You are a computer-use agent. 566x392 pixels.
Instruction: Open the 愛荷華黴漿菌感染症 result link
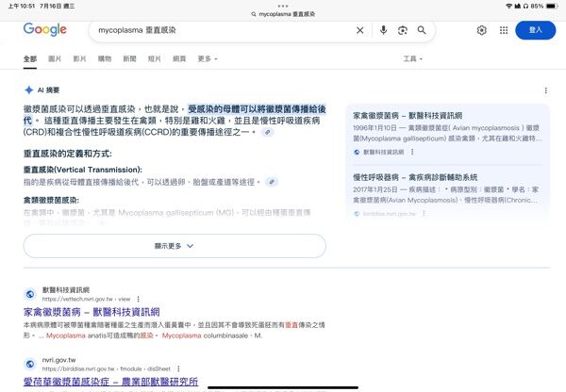(x=110, y=382)
